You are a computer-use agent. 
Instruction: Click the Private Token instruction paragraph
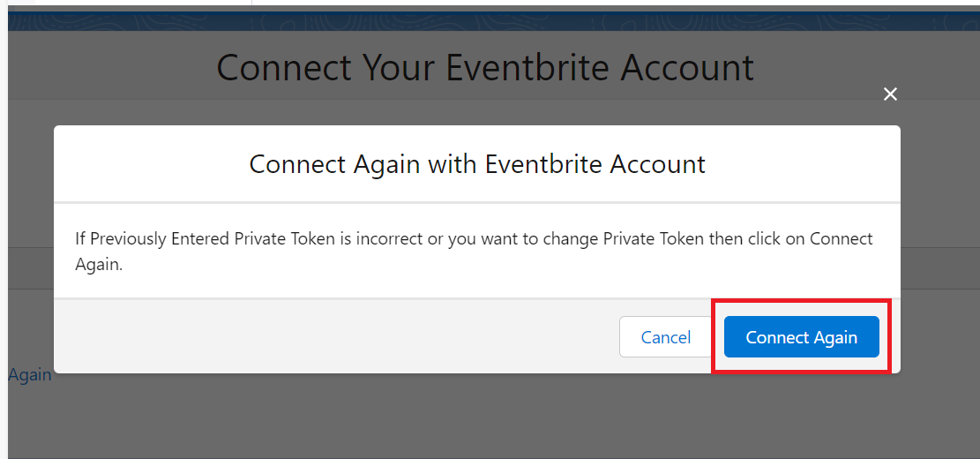pos(474,252)
